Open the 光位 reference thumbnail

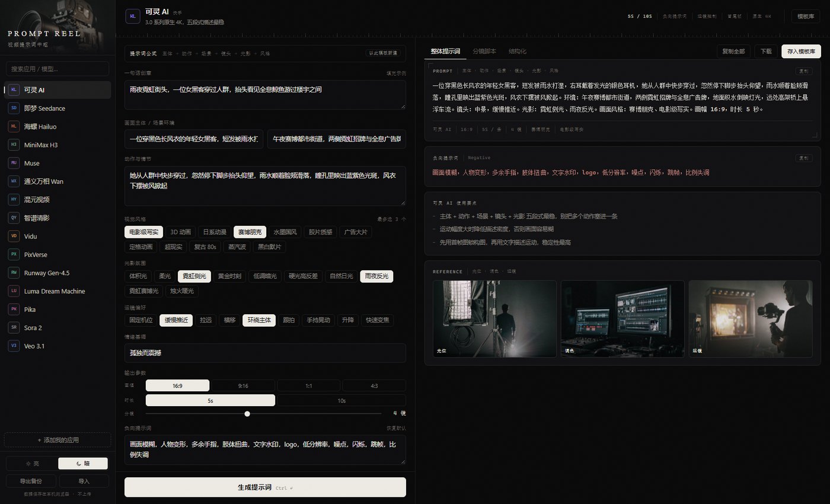pyautogui.click(x=494, y=319)
